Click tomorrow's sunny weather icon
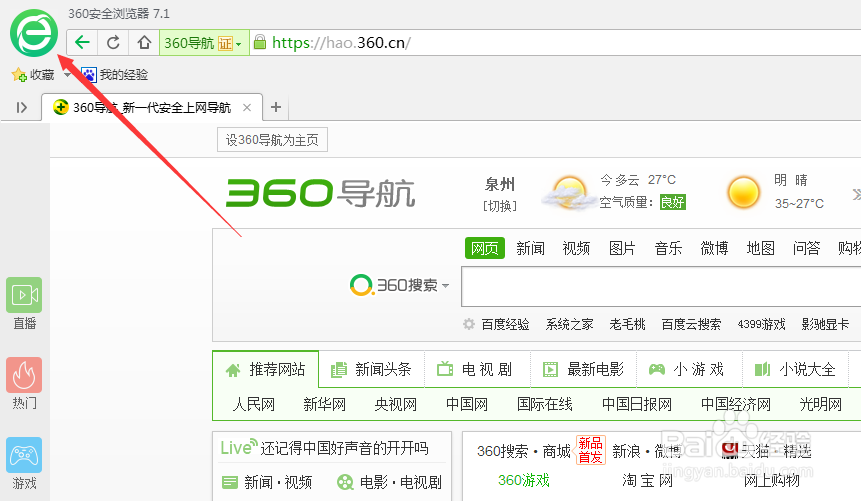 click(743, 193)
